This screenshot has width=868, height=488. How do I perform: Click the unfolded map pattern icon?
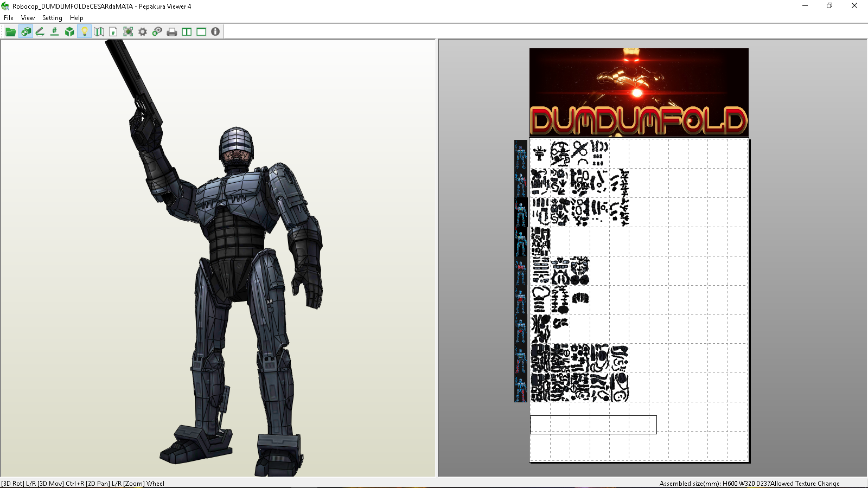pos(99,32)
